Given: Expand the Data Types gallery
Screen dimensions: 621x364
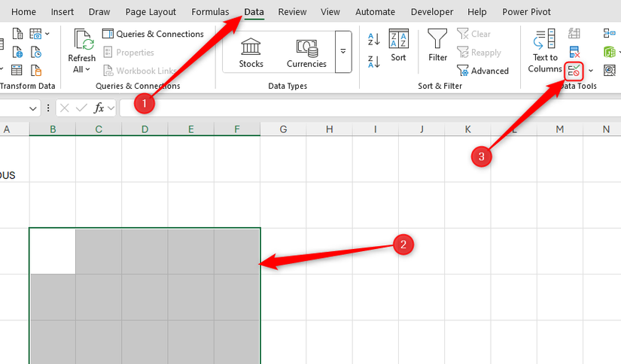Looking at the screenshot, I should pos(343,52).
